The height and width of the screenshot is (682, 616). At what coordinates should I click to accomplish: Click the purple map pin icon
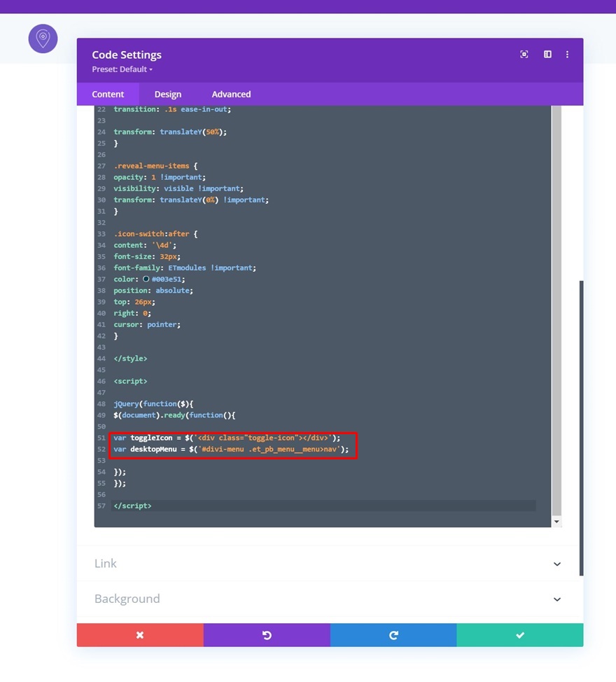pos(43,39)
